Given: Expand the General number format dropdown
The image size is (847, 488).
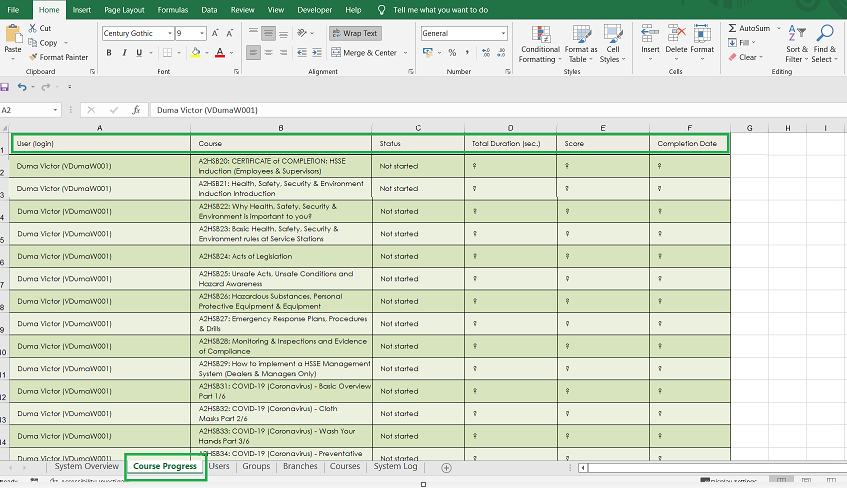Looking at the screenshot, I should tap(502, 33).
